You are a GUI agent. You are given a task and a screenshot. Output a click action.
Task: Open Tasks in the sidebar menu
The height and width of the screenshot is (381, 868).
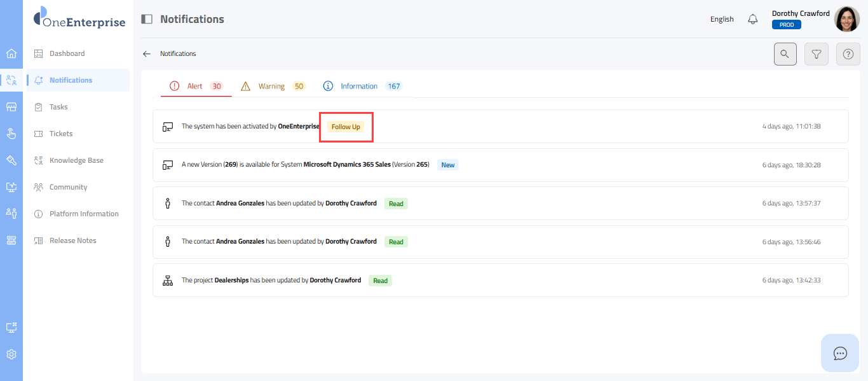58,107
